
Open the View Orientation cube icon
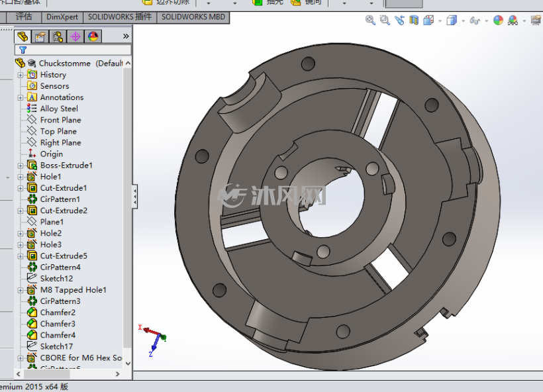[x=428, y=20]
